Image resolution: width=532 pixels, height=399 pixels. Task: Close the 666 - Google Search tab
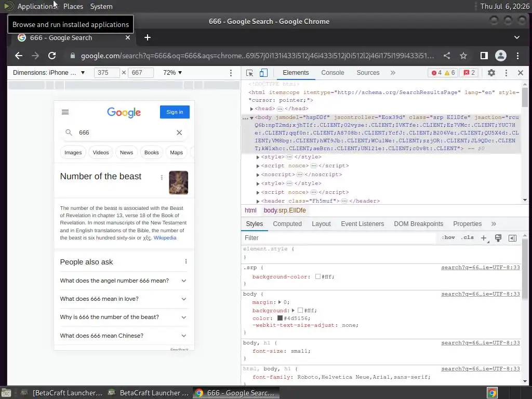128,37
